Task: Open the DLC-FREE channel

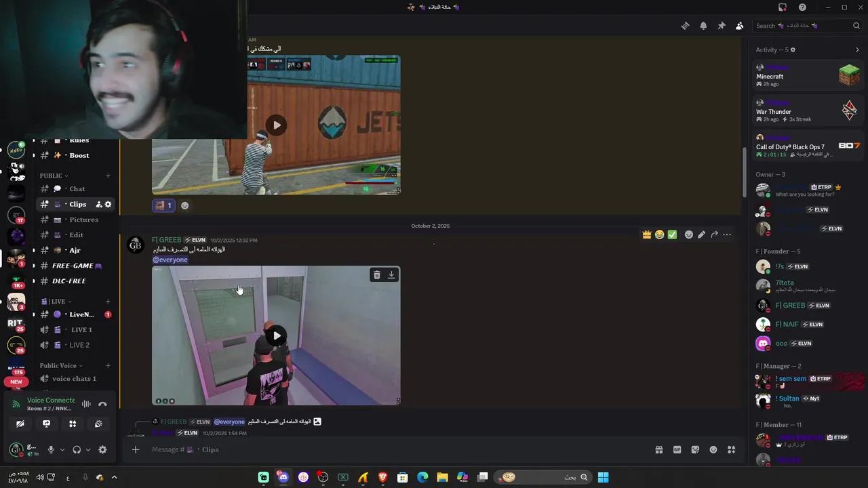Action: click(x=75, y=281)
